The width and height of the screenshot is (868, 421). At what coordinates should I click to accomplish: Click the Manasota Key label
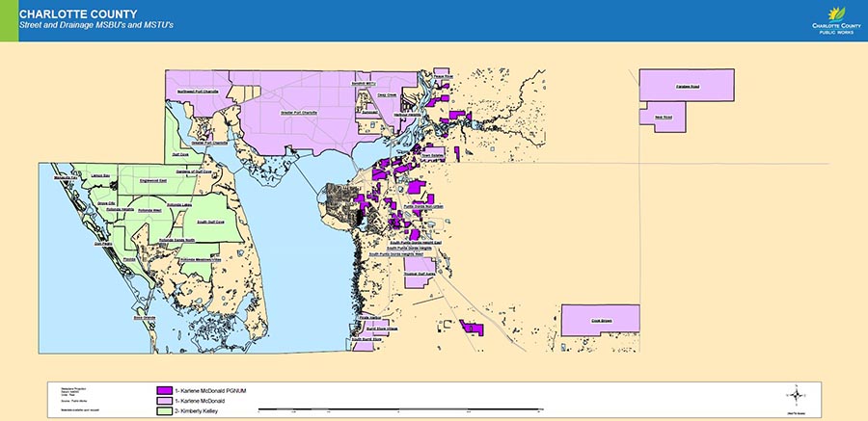66,178
